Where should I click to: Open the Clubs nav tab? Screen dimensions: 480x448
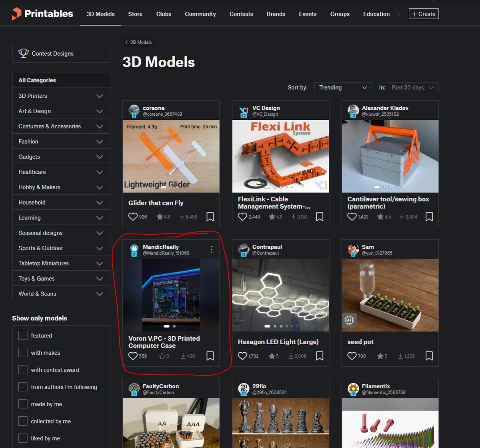(164, 14)
